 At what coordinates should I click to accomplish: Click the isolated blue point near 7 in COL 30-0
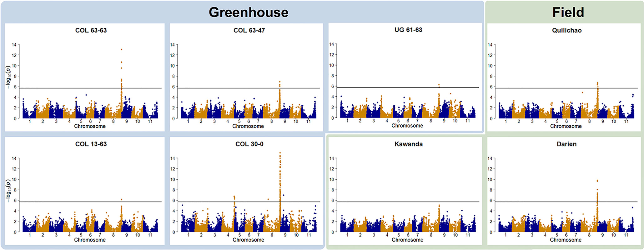click(x=283, y=195)
